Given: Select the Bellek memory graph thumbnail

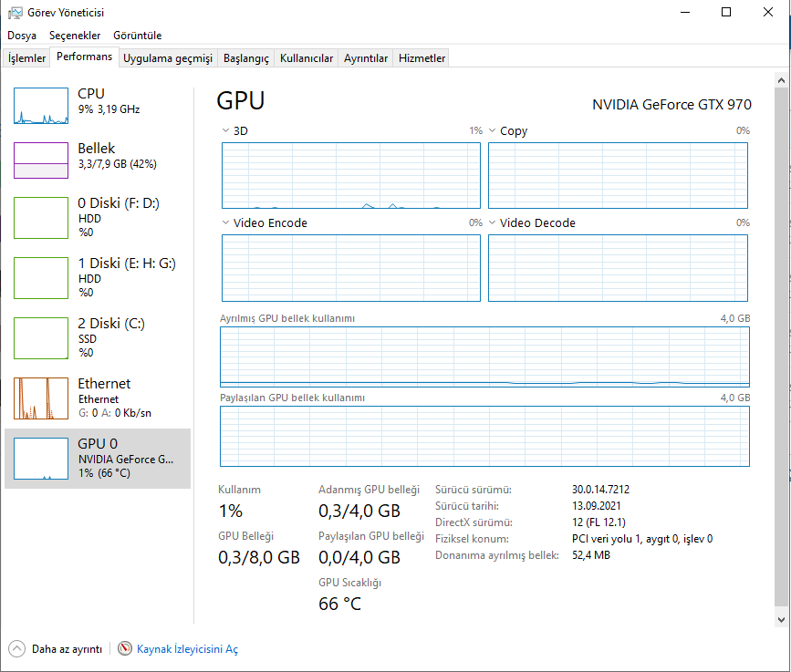Looking at the screenshot, I should pyautogui.click(x=41, y=160).
